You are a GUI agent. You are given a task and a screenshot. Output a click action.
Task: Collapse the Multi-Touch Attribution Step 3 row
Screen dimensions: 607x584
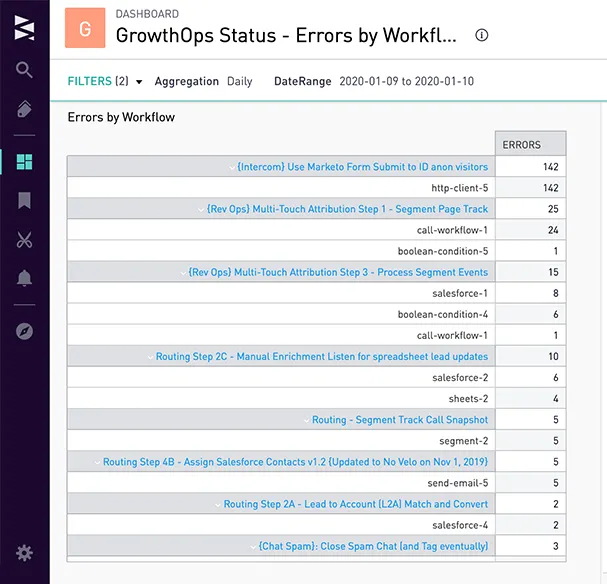(x=183, y=273)
